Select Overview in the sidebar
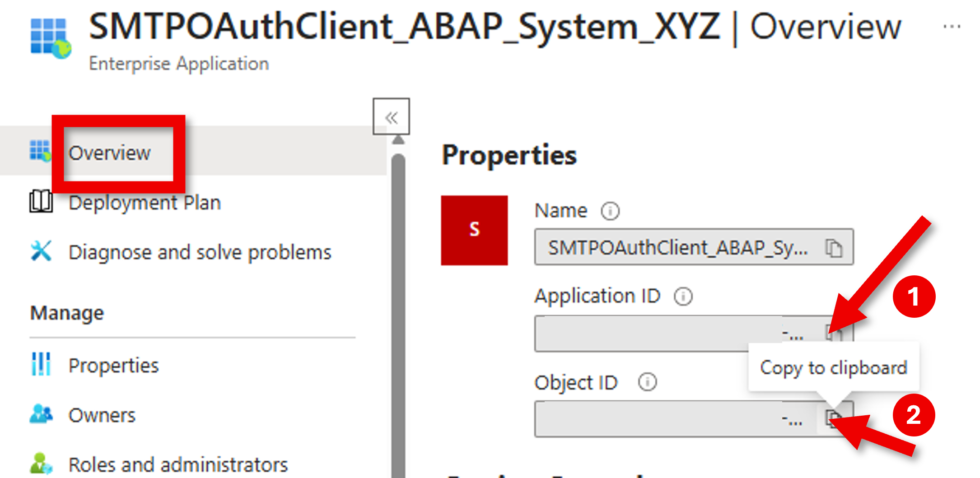The height and width of the screenshot is (478, 980). click(110, 153)
